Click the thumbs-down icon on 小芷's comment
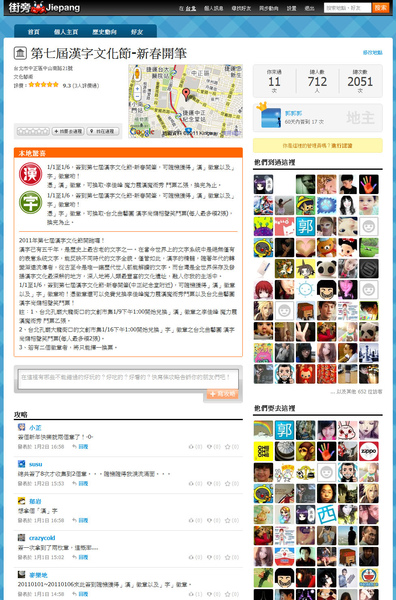Screen dimensions: 396x600 pos(209,447)
